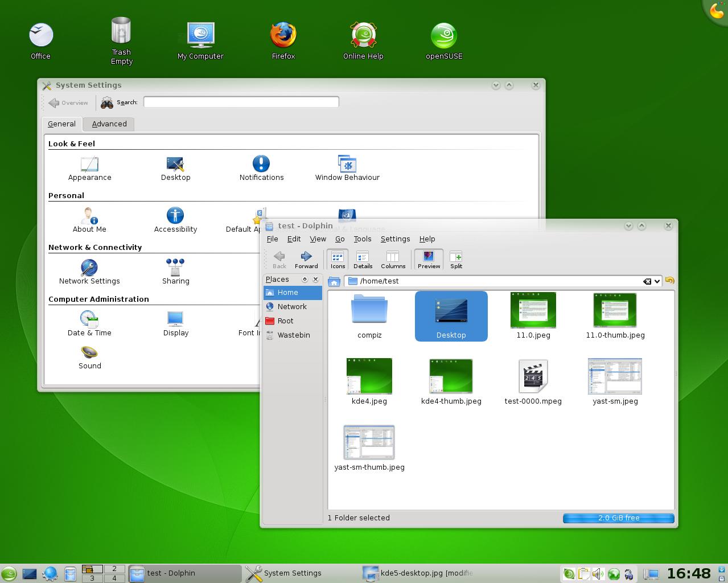
Task: Switch to the Advanced tab in System Settings
Action: (x=108, y=124)
